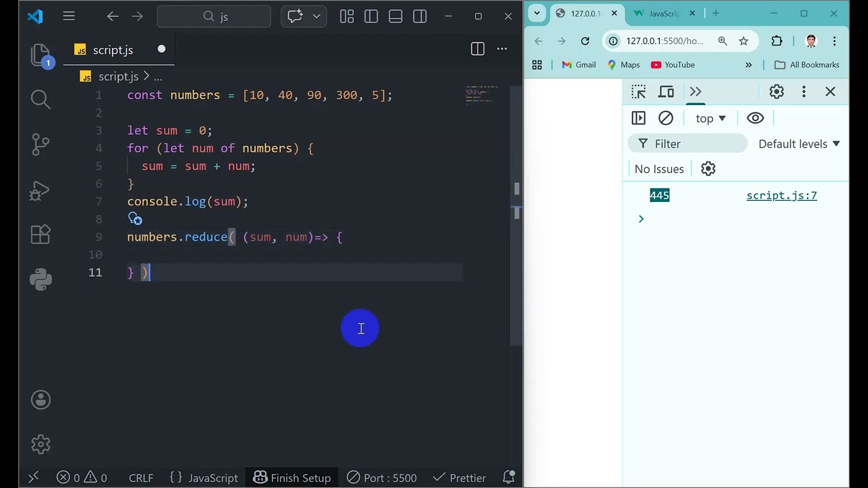Open the DevTools customize three-dot menu
Viewport: 868px width, 488px height.
tap(804, 91)
